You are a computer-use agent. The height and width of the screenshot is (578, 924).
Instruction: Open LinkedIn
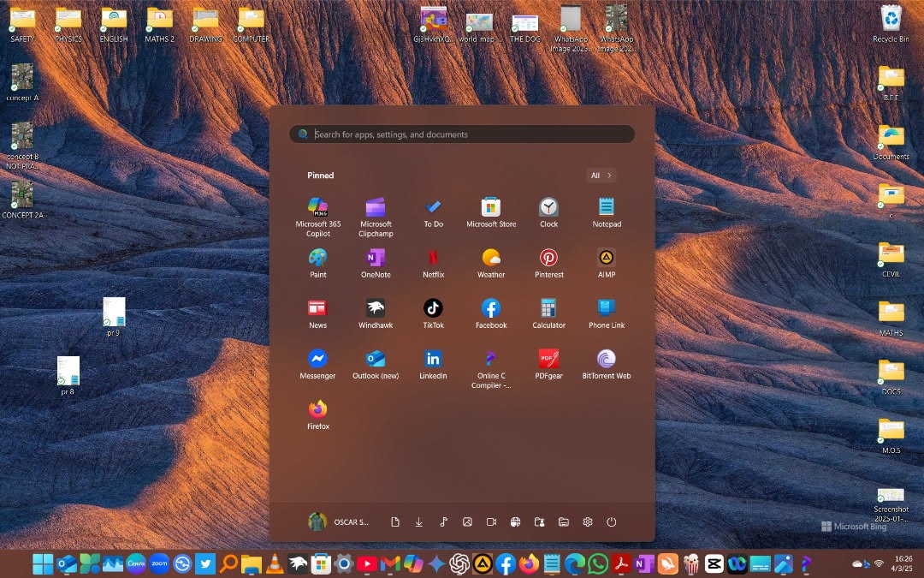tap(433, 365)
